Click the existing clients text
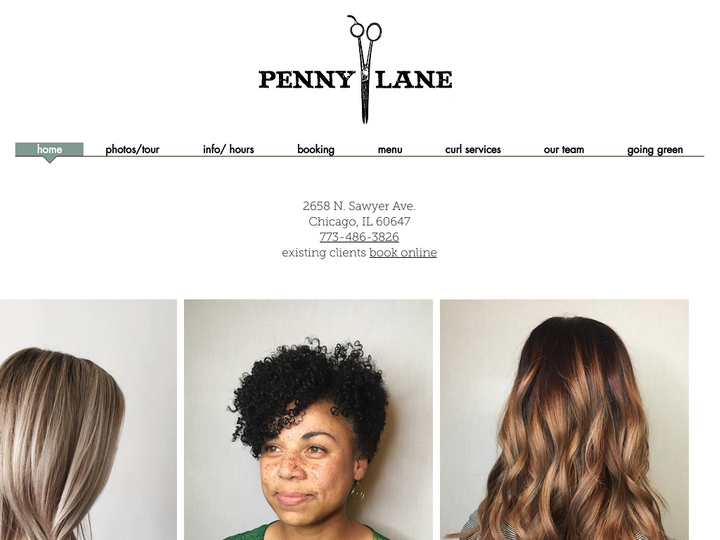 coord(324,253)
